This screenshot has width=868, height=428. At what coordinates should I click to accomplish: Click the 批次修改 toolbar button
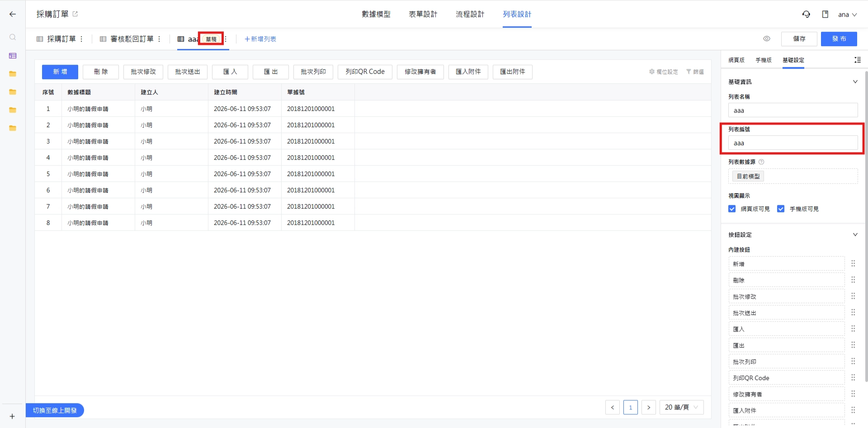143,72
